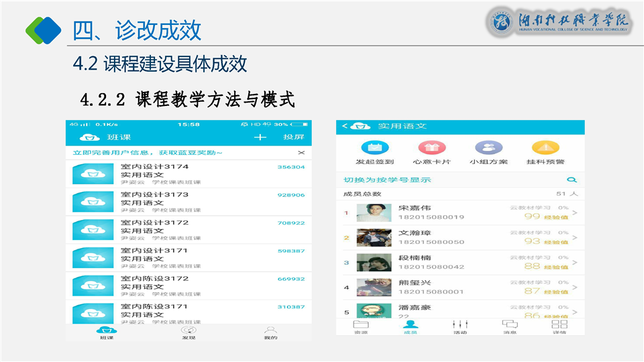Dismiss the 完善用户信息 banner with X
The width and height of the screenshot is (644, 362).
301,154
